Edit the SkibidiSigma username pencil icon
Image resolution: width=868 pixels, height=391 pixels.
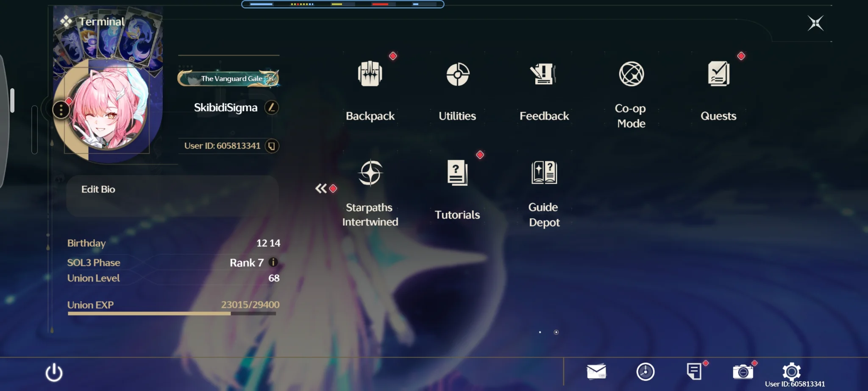pyautogui.click(x=272, y=107)
